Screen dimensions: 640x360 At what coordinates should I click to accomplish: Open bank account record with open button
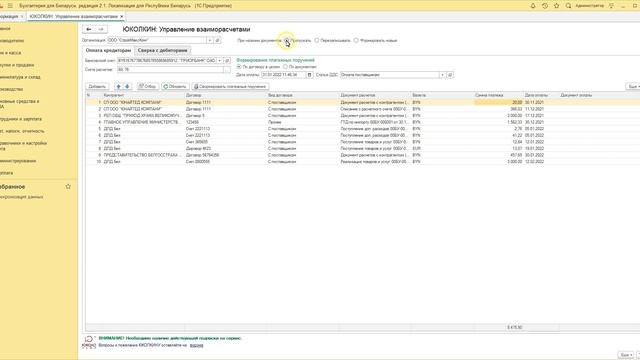(x=227, y=60)
